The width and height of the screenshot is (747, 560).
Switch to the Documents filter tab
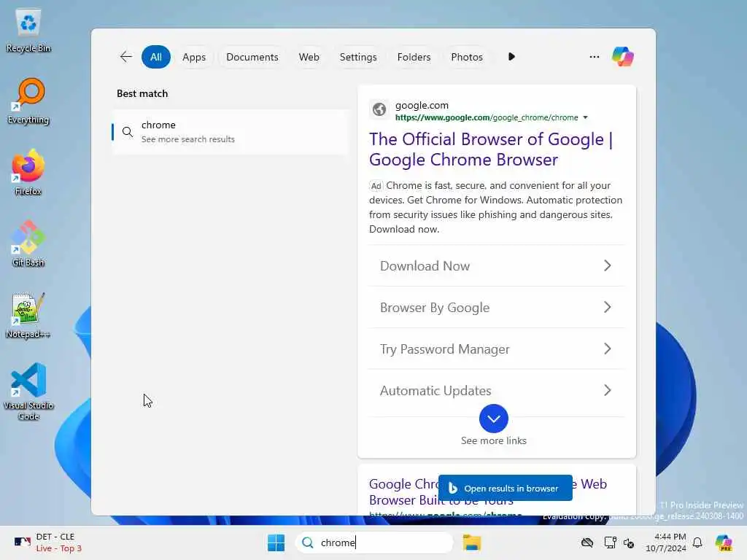pos(252,57)
